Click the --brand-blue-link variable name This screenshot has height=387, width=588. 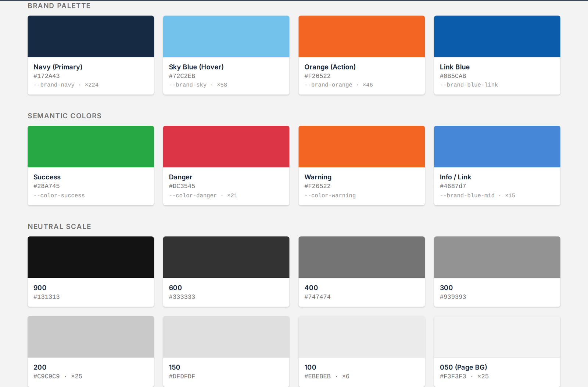[x=469, y=85]
